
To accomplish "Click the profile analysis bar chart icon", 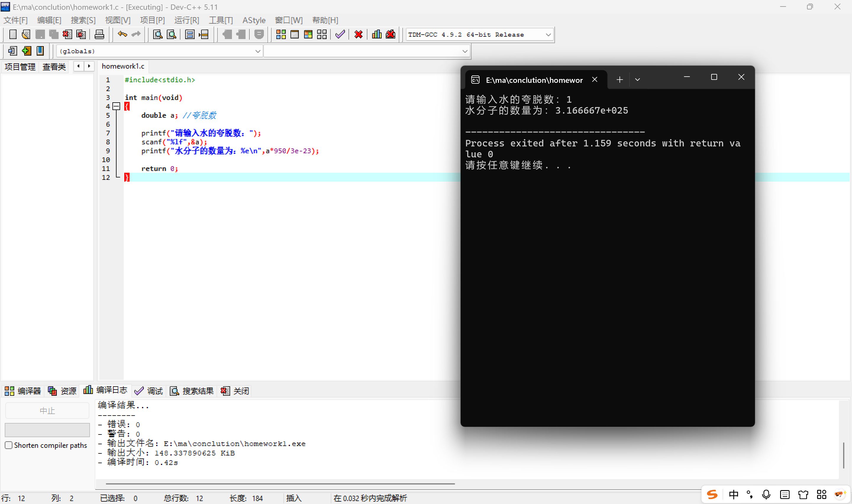I will pyautogui.click(x=377, y=34).
